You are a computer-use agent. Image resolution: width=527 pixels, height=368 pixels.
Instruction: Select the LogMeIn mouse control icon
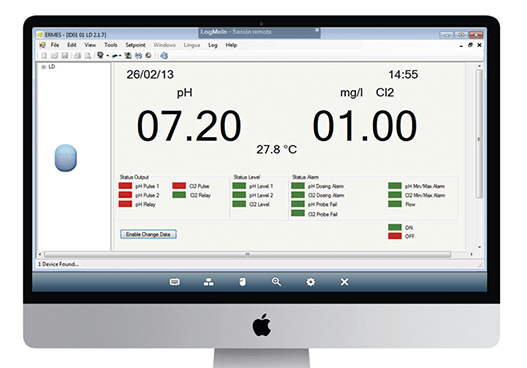tap(242, 282)
